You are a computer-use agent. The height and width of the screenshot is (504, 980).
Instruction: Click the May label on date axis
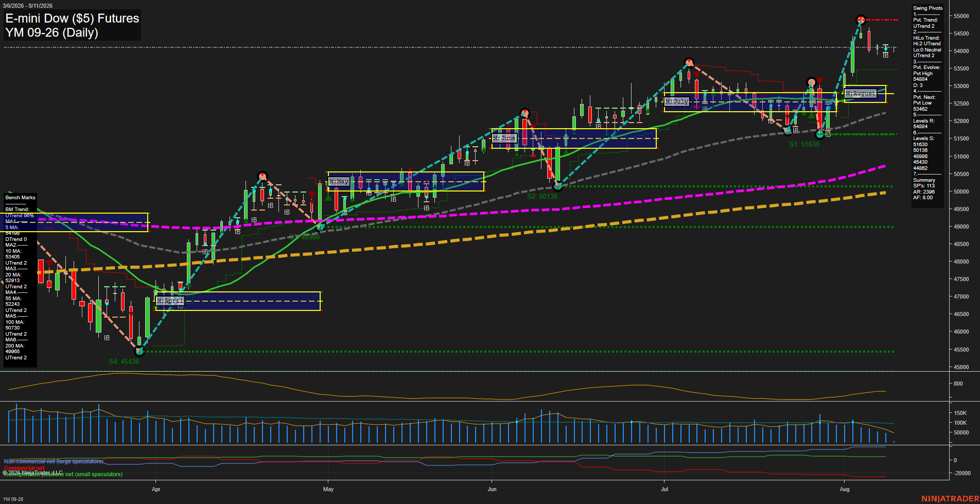pos(328,489)
